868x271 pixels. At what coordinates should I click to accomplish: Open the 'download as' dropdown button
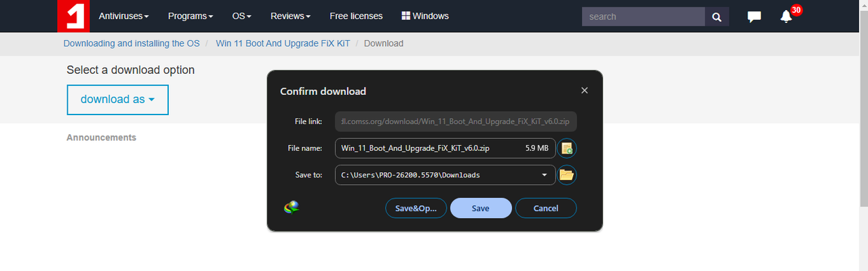pos(117,100)
